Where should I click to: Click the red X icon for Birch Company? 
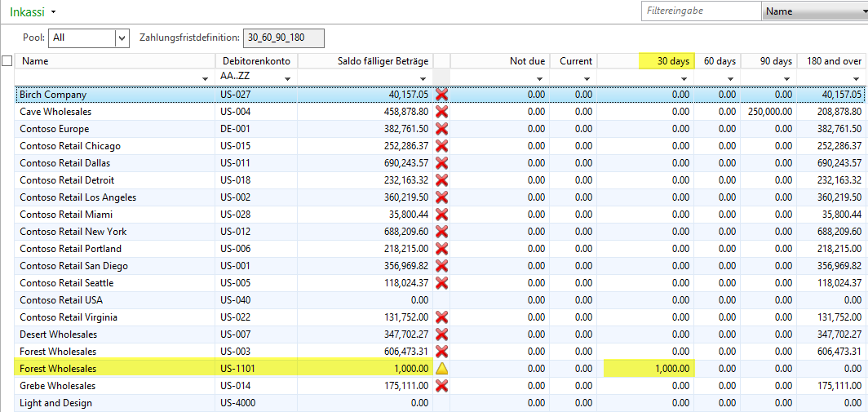tap(442, 95)
